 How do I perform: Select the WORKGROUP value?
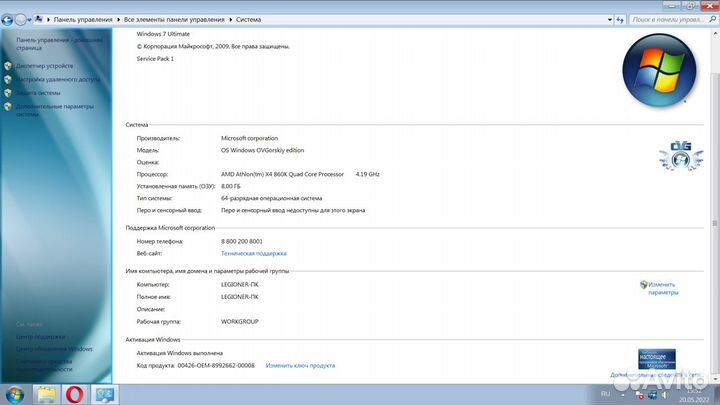point(240,322)
